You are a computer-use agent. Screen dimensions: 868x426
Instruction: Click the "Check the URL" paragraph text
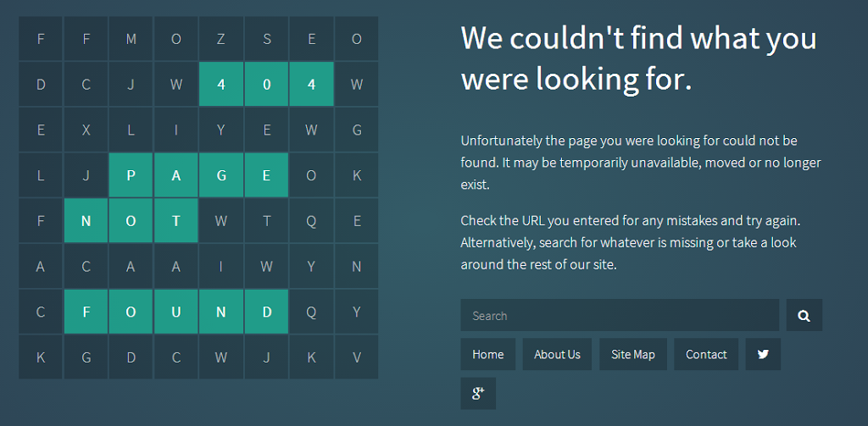tap(630, 242)
